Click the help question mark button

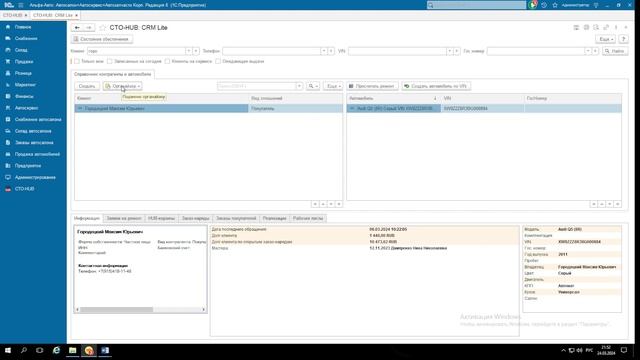623,39
